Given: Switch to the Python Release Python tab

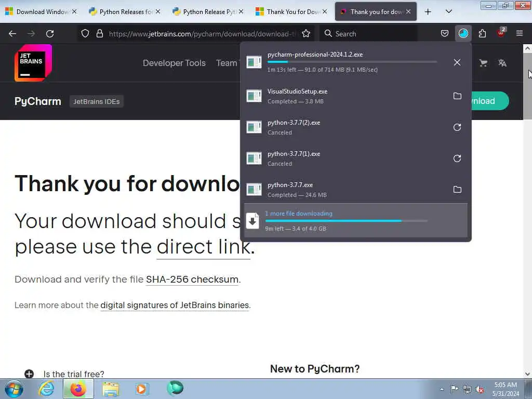Looking at the screenshot, I should [x=208, y=11].
